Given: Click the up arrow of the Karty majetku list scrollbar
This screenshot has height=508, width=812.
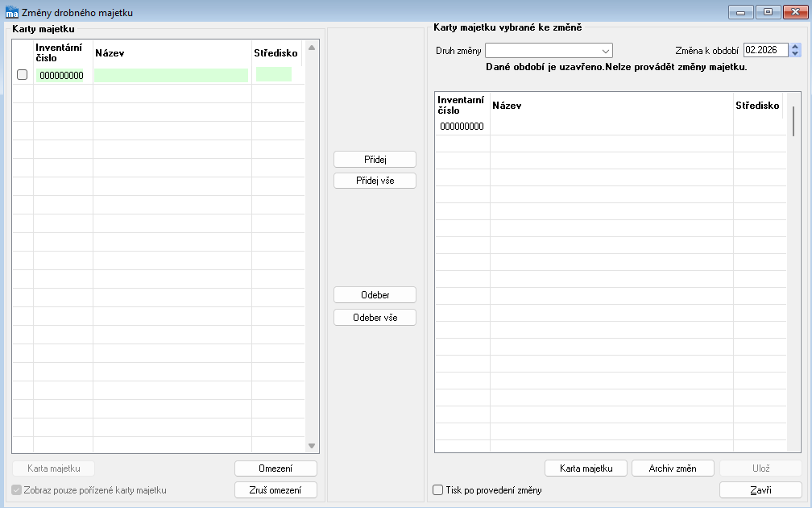Looking at the screenshot, I should (312, 48).
